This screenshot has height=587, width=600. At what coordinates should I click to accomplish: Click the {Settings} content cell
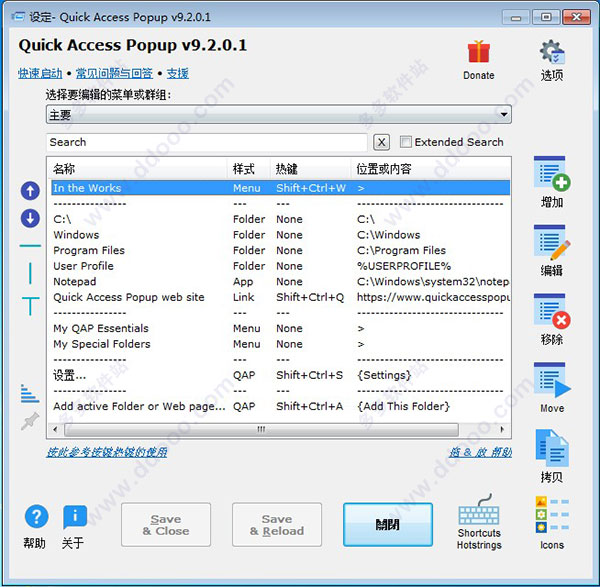(x=384, y=375)
